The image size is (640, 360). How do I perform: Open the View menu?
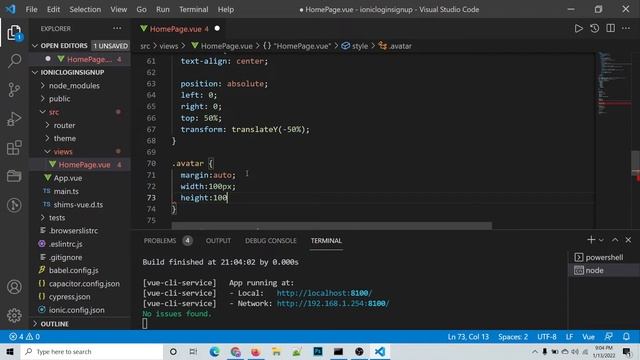coord(118,9)
